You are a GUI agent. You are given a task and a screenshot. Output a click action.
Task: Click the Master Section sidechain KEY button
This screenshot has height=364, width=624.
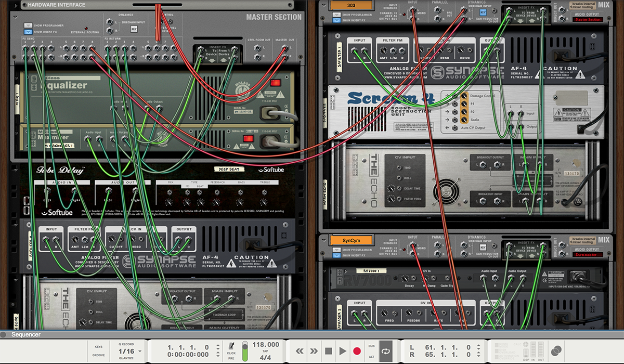(x=134, y=30)
